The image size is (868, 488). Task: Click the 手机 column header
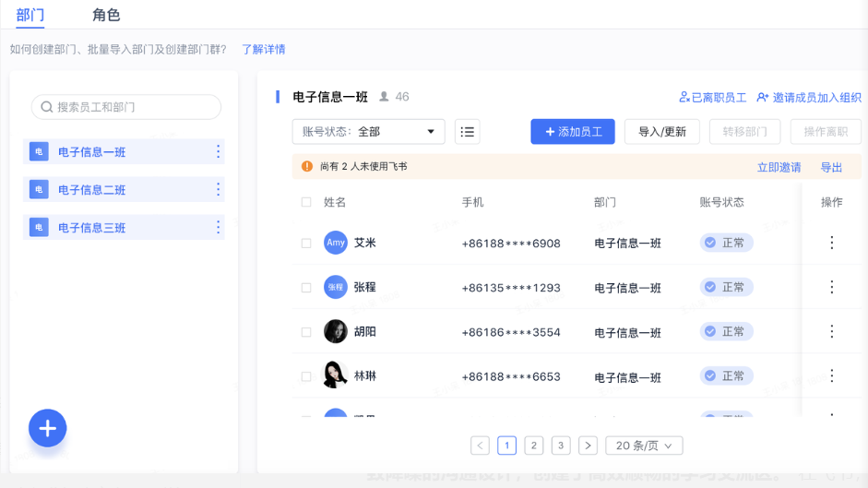tap(473, 202)
